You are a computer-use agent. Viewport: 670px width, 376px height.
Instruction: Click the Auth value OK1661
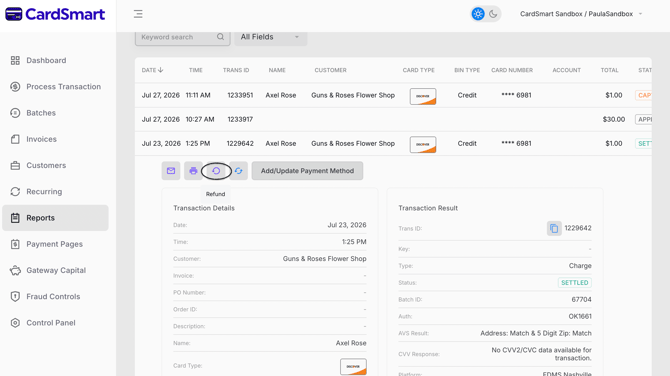point(580,317)
